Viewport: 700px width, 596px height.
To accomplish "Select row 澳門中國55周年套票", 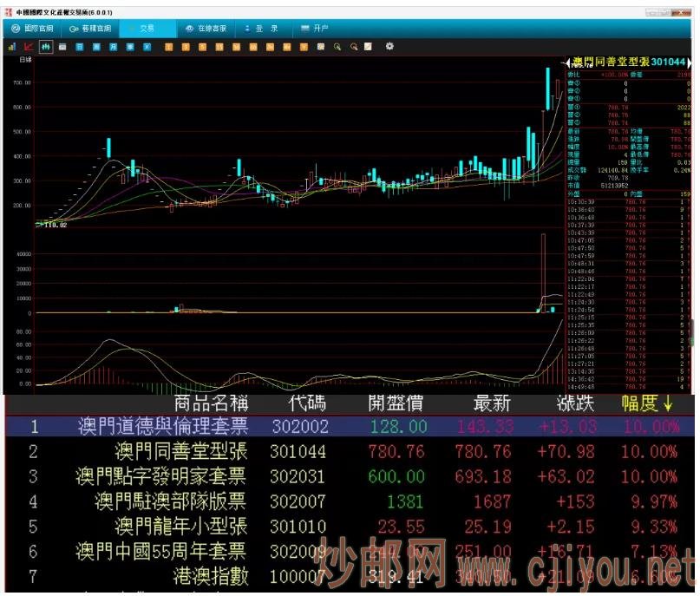I will coord(350,552).
